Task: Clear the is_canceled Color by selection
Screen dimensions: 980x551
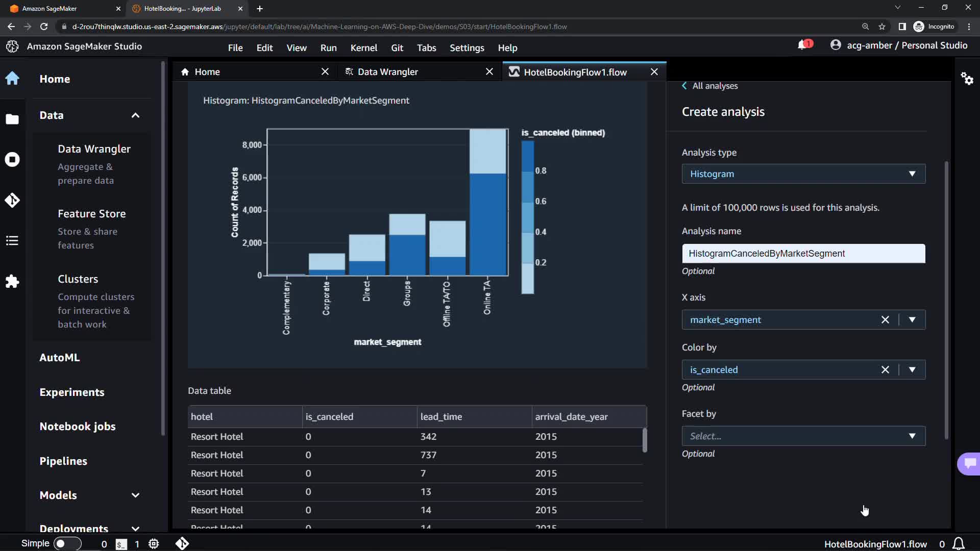Action: tap(885, 370)
